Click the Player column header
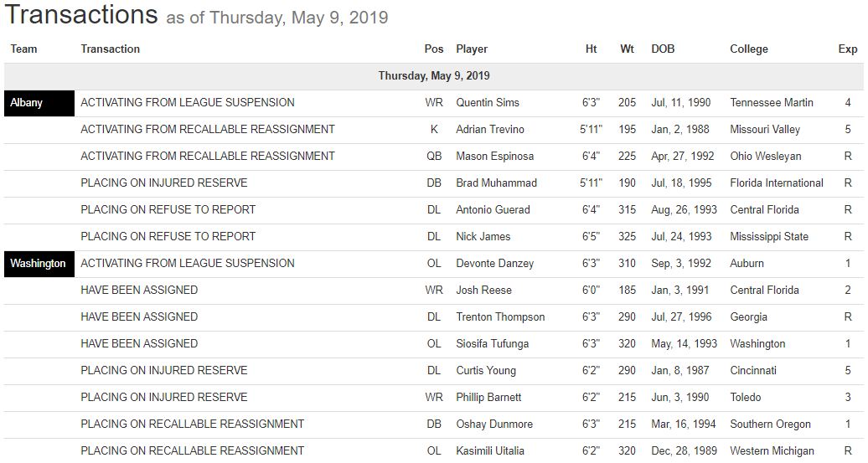Screen dimensions: 868x463 [x=472, y=49]
